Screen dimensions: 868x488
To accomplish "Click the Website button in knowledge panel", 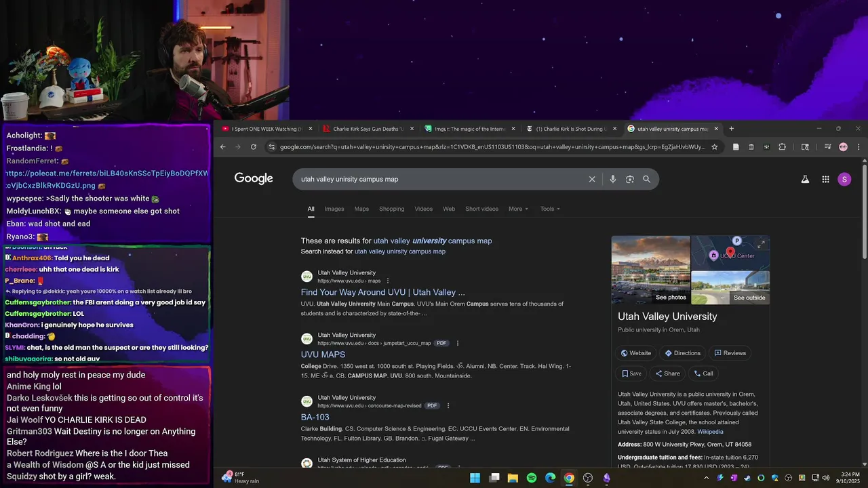I will pyautogui.click(x=636, y=353).
